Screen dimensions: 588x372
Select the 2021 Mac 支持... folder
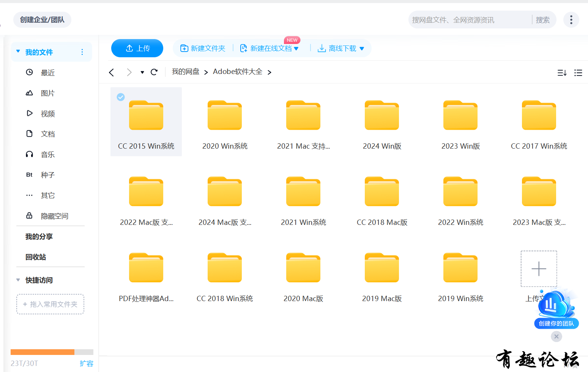click(303, 122)
